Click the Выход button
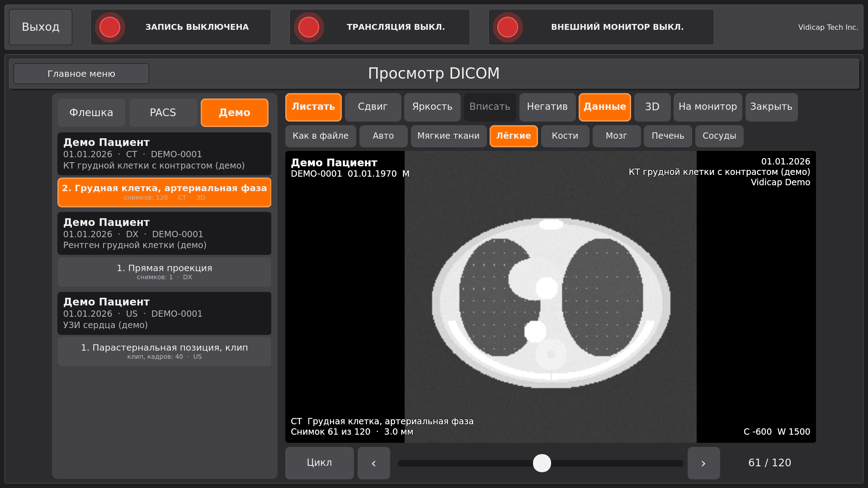Image resolution: width=868 pixels, height=488 pixels. pos(41,27)
